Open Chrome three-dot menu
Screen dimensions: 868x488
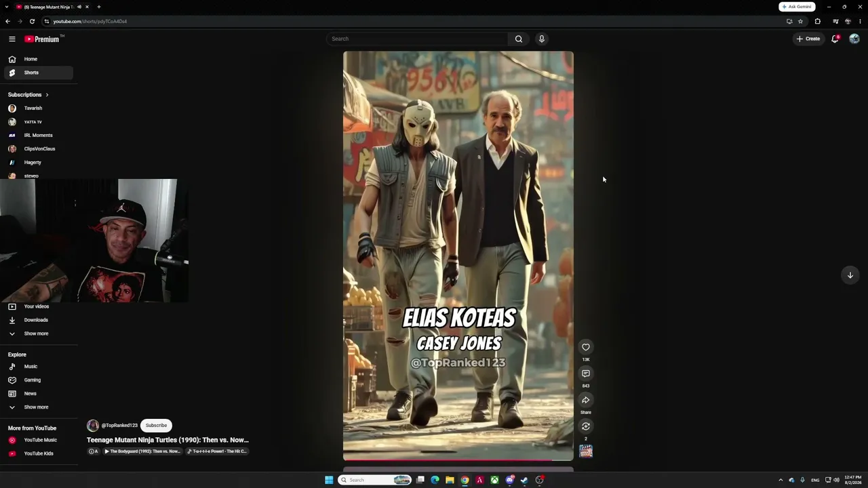[x=860, y=21]
